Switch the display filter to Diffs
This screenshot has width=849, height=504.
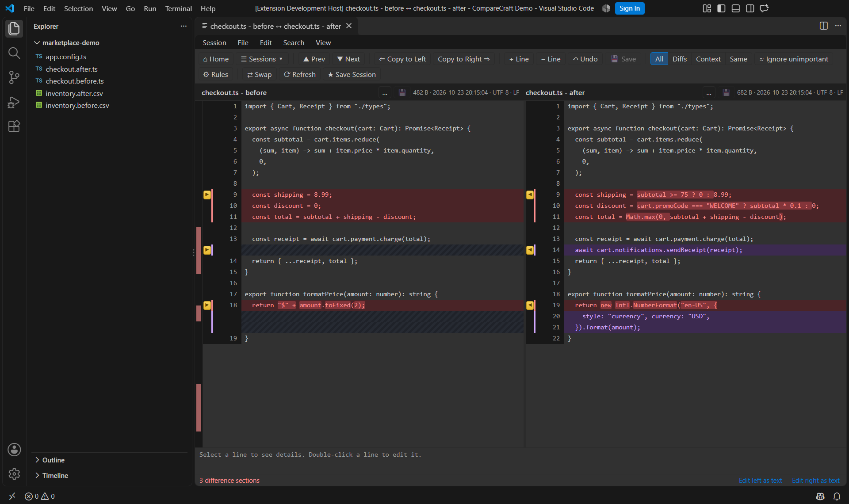click(679, 59)
